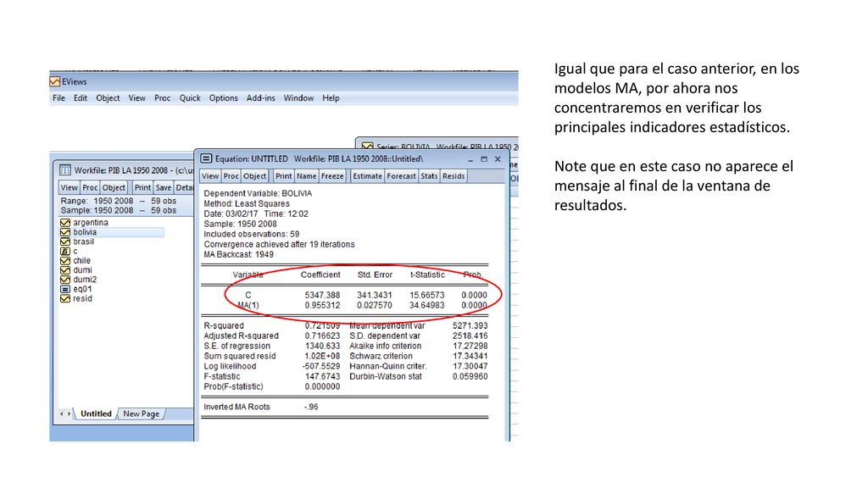Click the eq01 object name
This screenshot has height=488, width=868.
click(x=82, y=289)
